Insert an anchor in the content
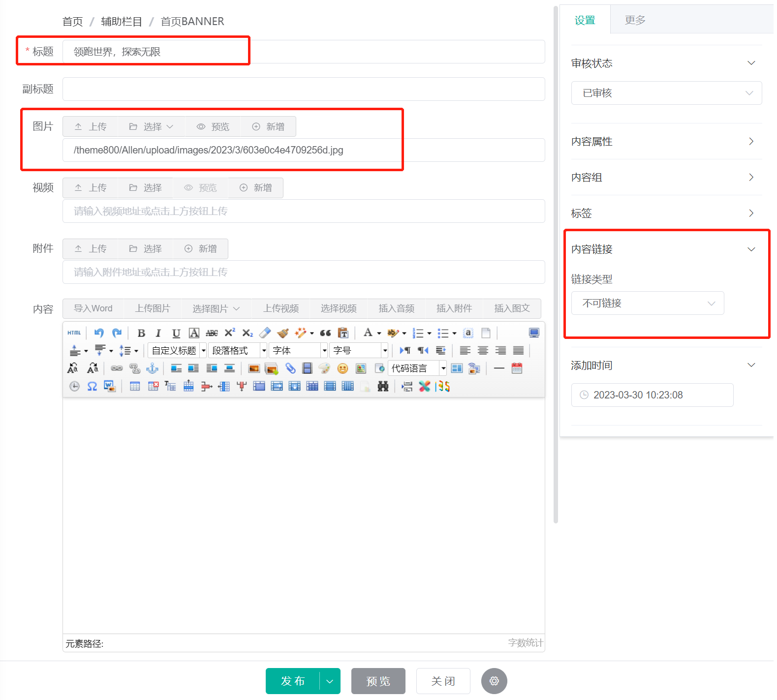Screen dimensions: 777x700 tap(153, 368)
